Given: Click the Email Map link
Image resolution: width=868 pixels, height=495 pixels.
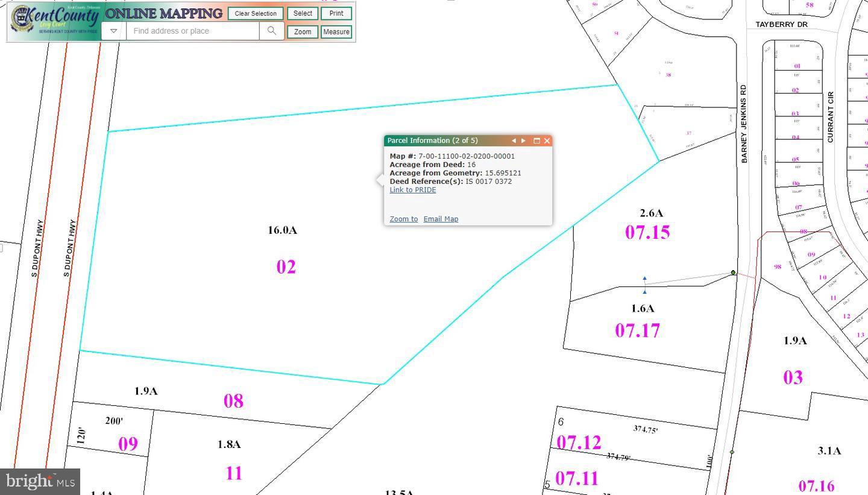Looking at the screenshot, I should pyautogui.click(x=441, y=219).
